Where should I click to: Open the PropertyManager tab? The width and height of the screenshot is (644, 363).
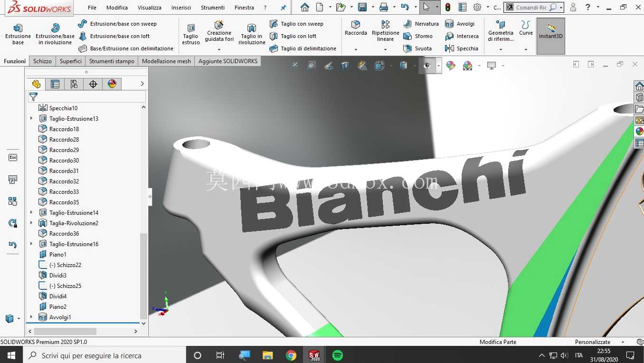coord(55,84)
